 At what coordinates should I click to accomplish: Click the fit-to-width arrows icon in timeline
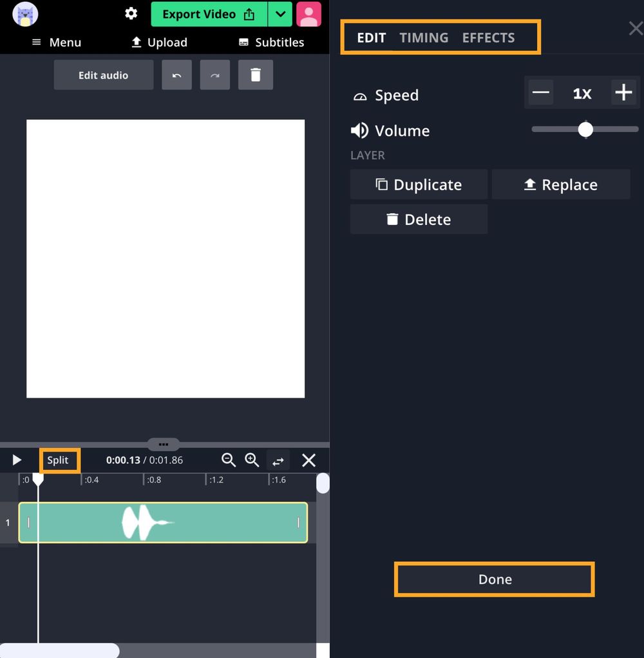click(278, 461)
